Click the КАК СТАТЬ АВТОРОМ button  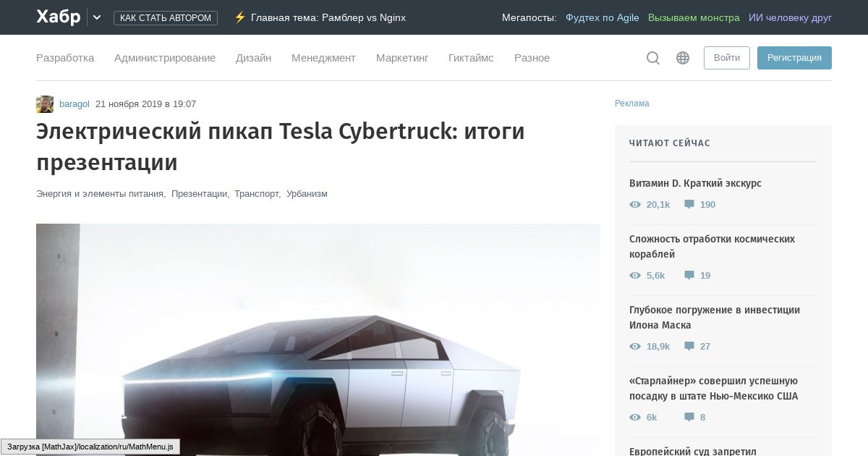[x=166, y=18]
